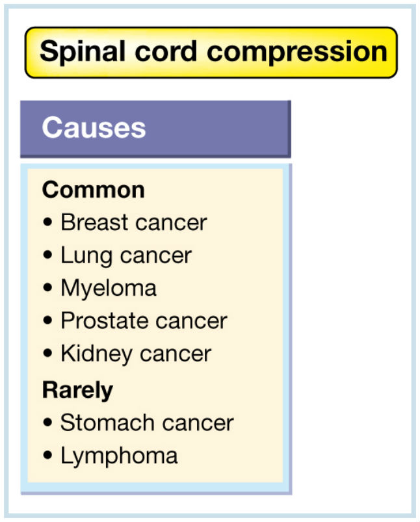Click the bullet beside Stomach cancer
420x522 pixels.
48,423
